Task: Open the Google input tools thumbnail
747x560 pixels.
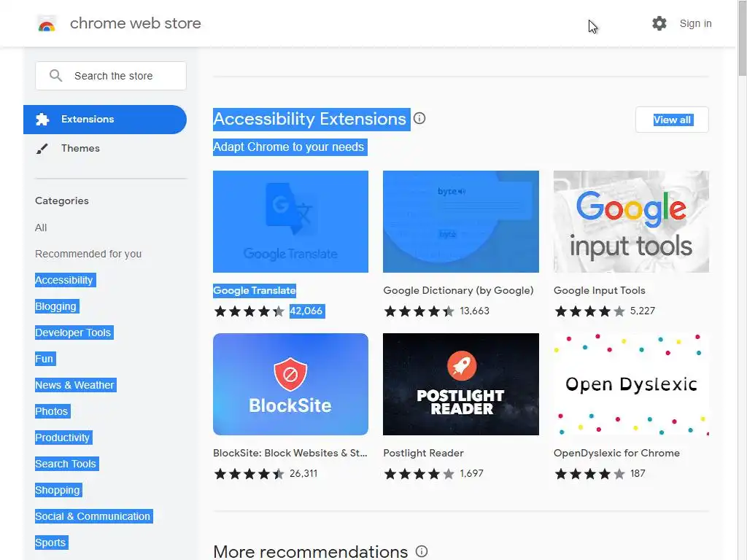Action: pos(631,222)
